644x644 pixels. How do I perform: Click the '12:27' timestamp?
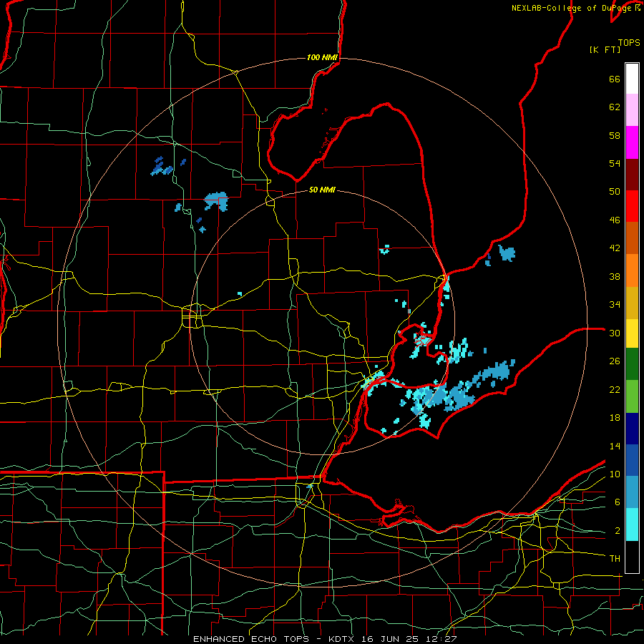[x=443, y=639]
